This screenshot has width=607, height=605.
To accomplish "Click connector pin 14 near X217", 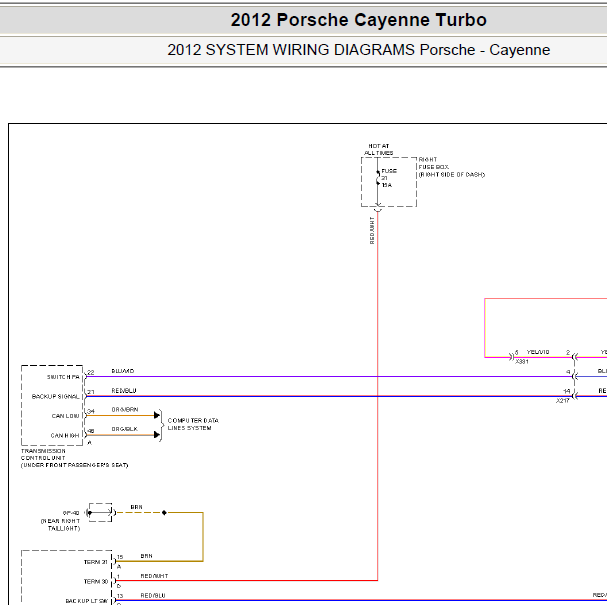I will click(567, 391).
